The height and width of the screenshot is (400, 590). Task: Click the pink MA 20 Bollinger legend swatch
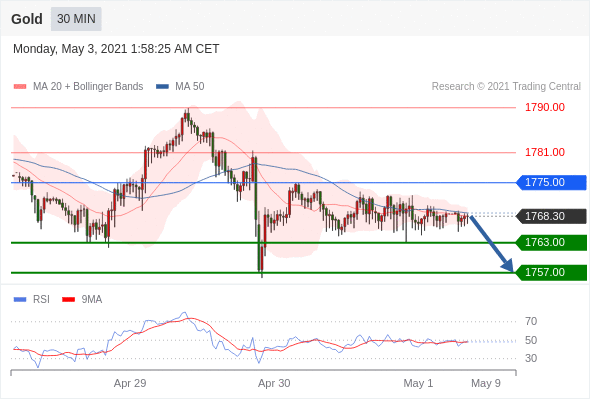pos(20,87)
